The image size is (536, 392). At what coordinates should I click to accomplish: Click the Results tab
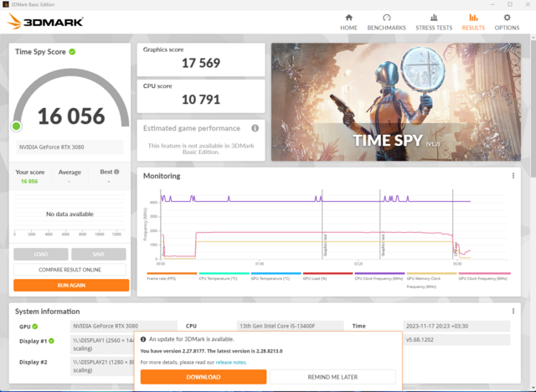pos(473,22)
